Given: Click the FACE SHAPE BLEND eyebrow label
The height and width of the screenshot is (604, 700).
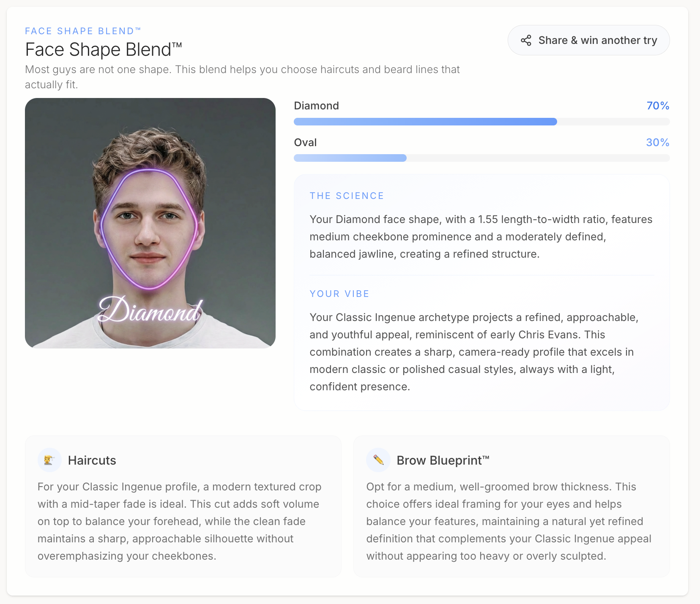Looking at the screenshot, I should pyautogui.click(x=83, y=31).
